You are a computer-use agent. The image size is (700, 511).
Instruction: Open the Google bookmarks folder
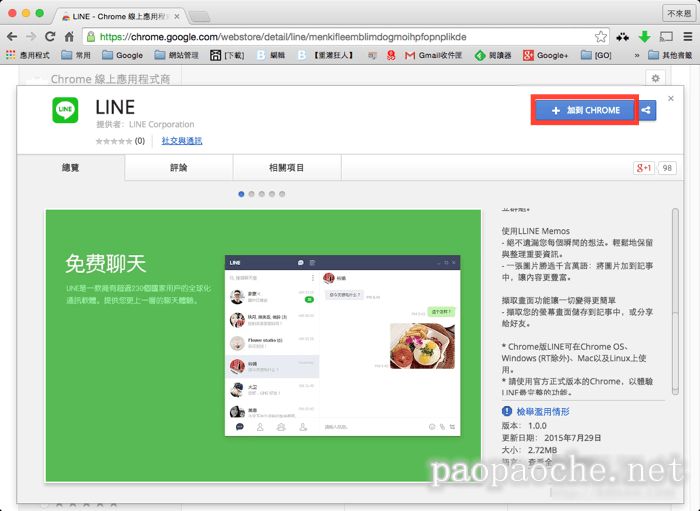click(122, 55)
